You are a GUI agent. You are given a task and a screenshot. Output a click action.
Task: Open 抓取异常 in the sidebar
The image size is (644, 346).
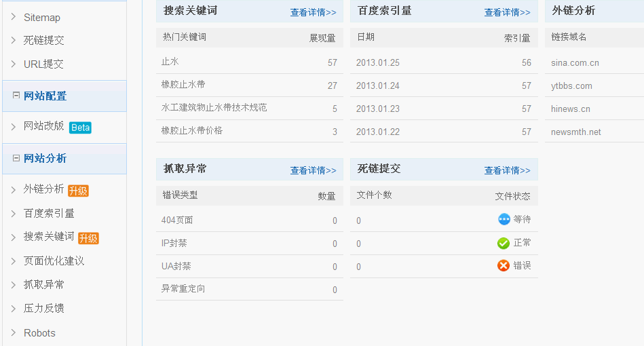(44, 285)
